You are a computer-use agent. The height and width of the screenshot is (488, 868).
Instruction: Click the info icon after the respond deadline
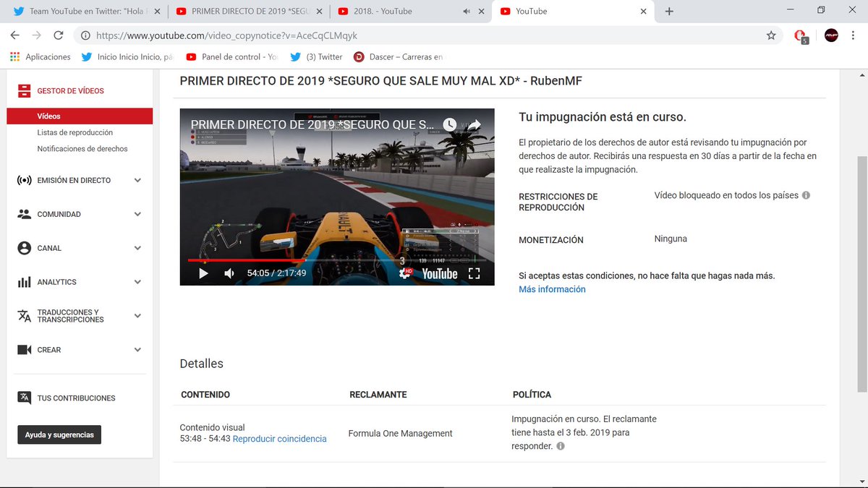pos(561,446)
